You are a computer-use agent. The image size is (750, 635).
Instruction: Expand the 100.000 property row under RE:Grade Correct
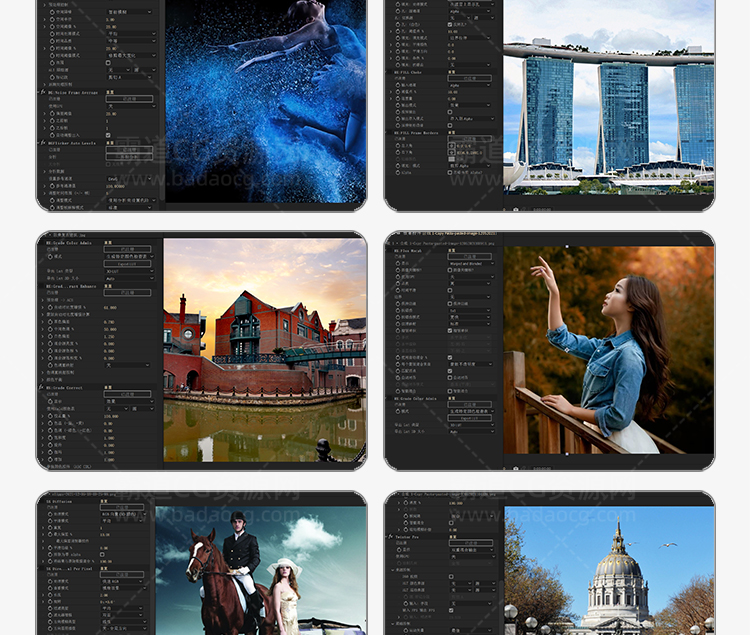(44, 416)
